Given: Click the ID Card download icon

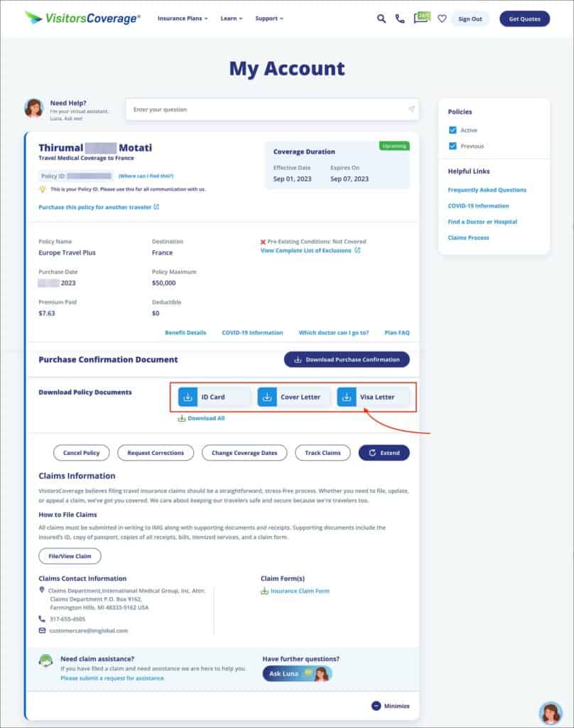Looking at the screenshot, I should tap(188, 397).
